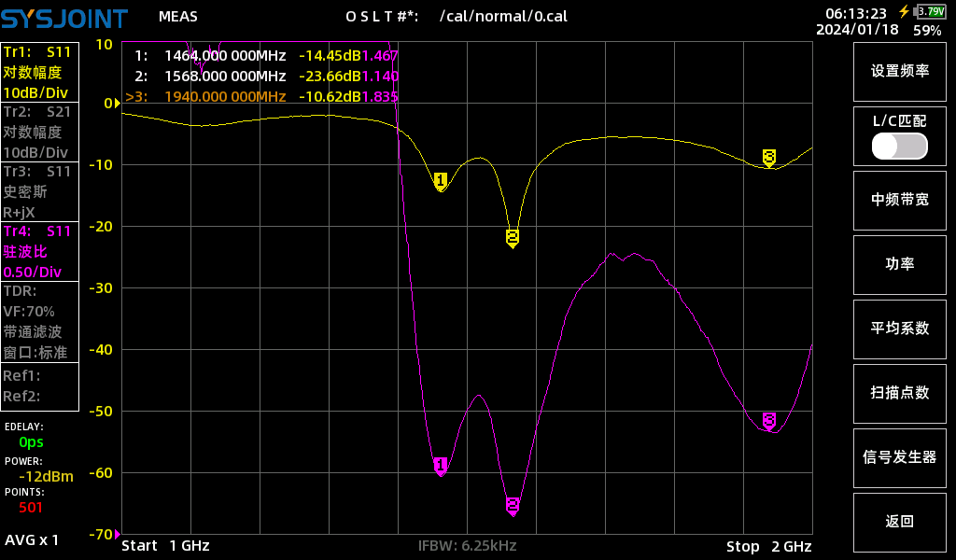Click the Start 1 GHz frequency label
Image resolution: width=956 pixels, height=560 pixels.
click(166, 546)
